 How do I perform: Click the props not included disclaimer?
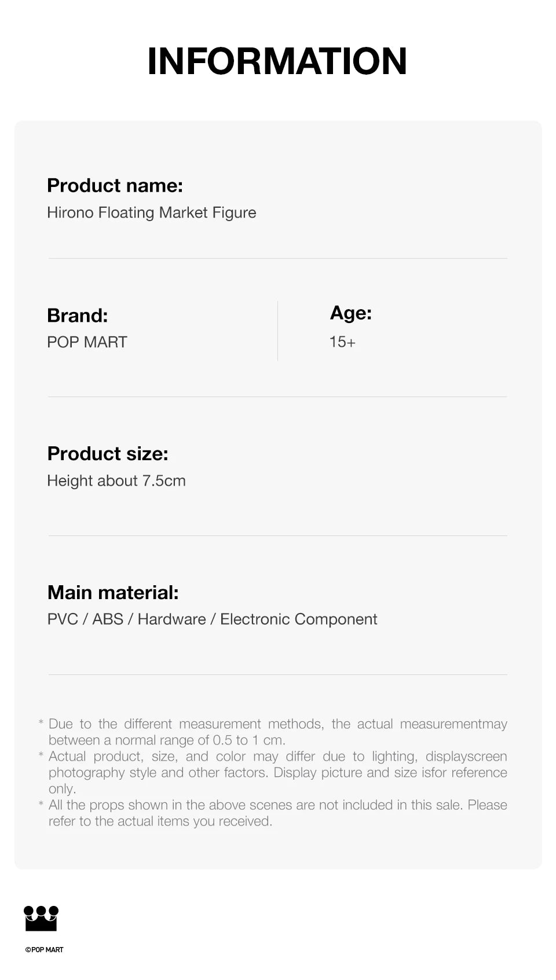pos(277,813)
